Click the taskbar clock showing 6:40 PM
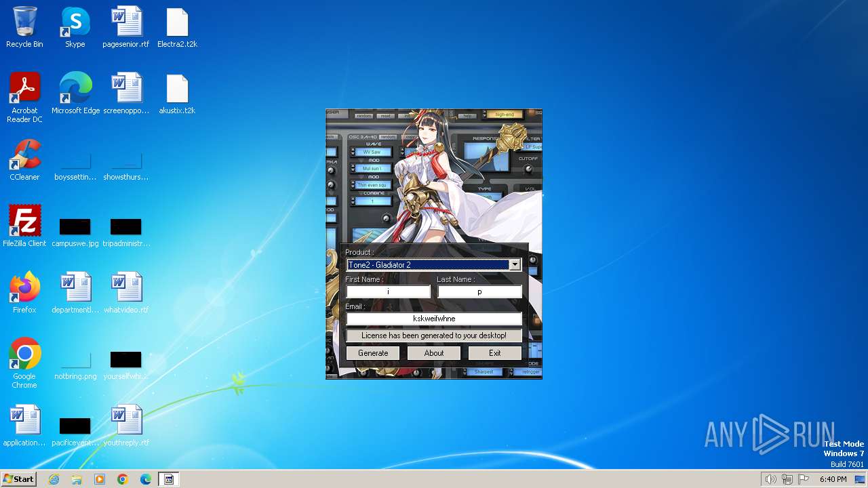The image size is (868, 488). (833, 479)
